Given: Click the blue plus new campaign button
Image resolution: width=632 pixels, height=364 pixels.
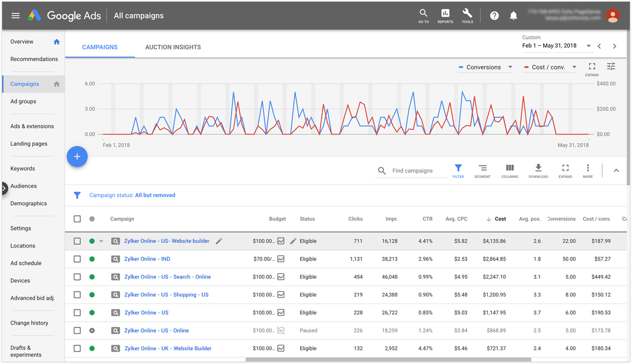Looking at the screenshot, I should (x=77, y=157).
